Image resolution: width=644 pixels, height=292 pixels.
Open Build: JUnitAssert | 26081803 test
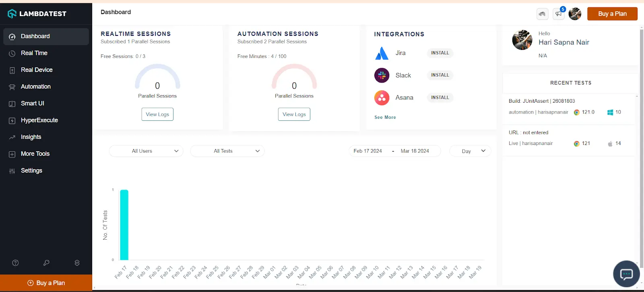coord(542,101)
